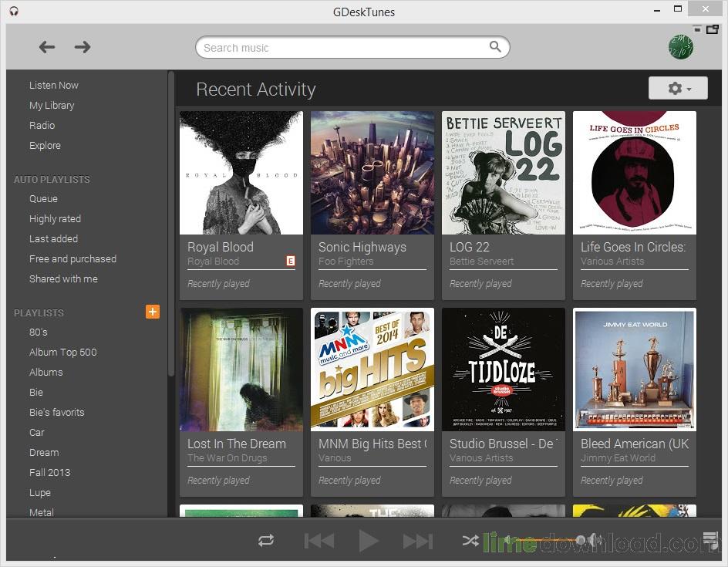The image size is (728, 567).
Task: Click the Search music field
Action: [x=343, y=48]
